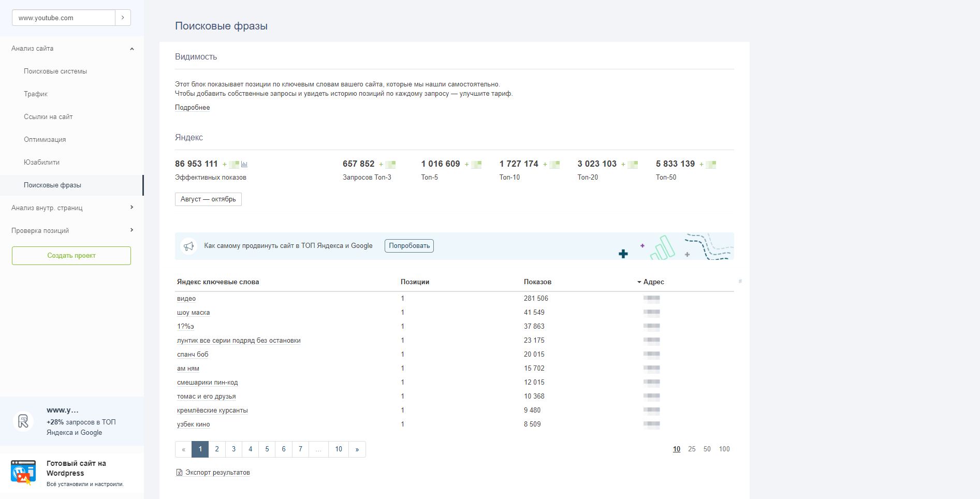
Task: Open the +28% запросов в ТОП promo
Action: pyautogui.click(x=72, y=421)
